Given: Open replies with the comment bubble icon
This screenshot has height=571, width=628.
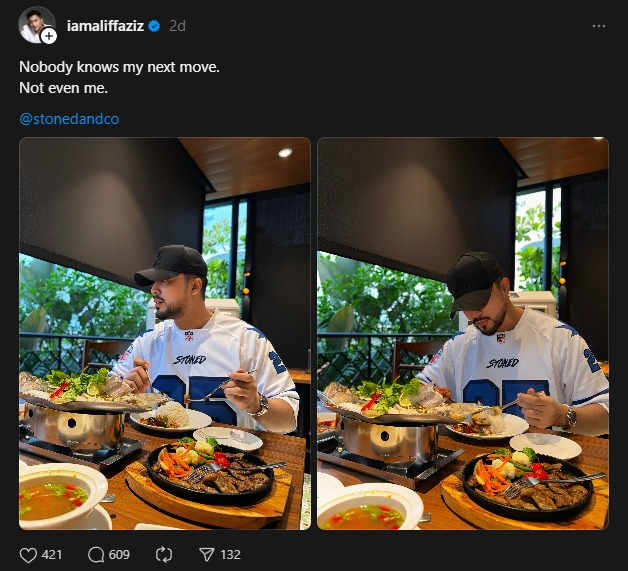Looking at the screenshot, I should tap(96, 554).
